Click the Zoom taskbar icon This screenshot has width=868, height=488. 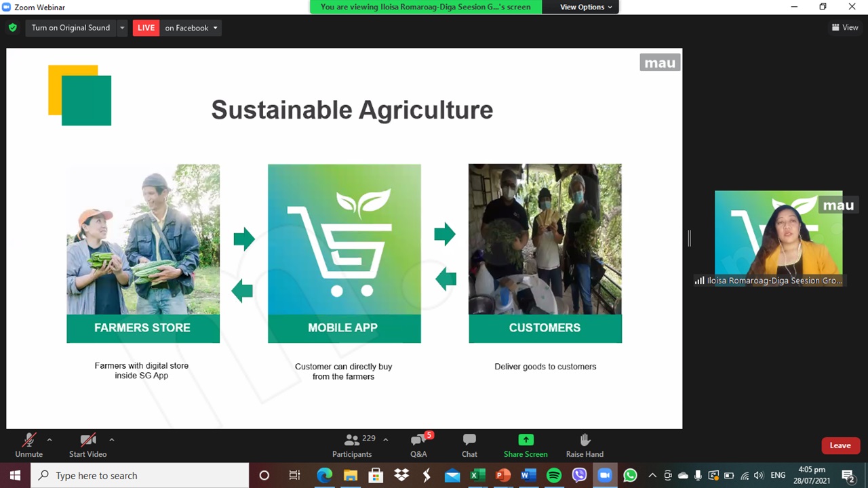point(605,475)
